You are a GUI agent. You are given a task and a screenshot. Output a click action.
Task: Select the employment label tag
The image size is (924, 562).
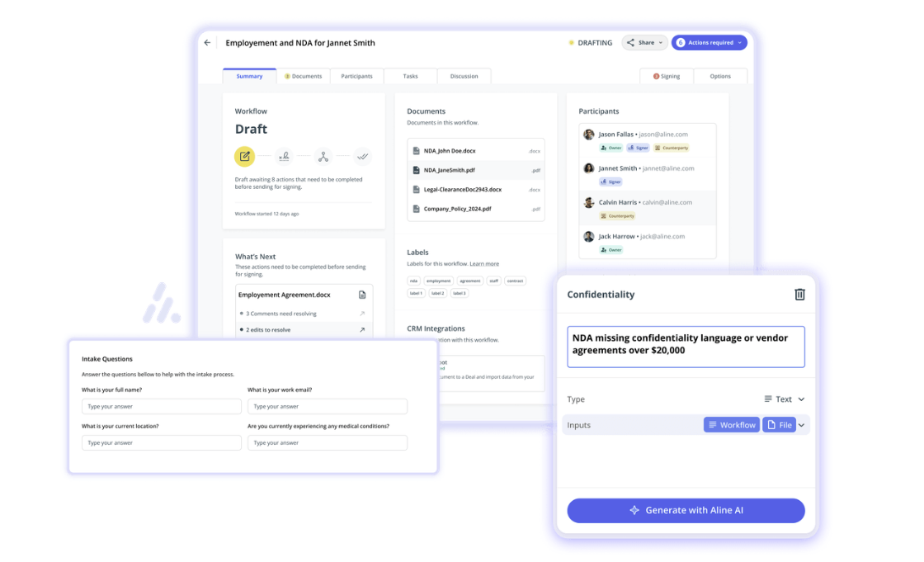[x=438, y=281]
